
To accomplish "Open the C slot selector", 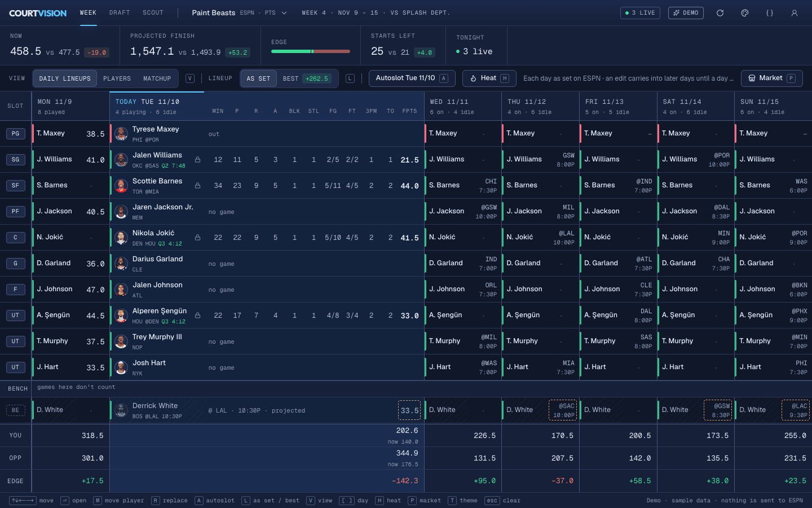I will (15, 238).
